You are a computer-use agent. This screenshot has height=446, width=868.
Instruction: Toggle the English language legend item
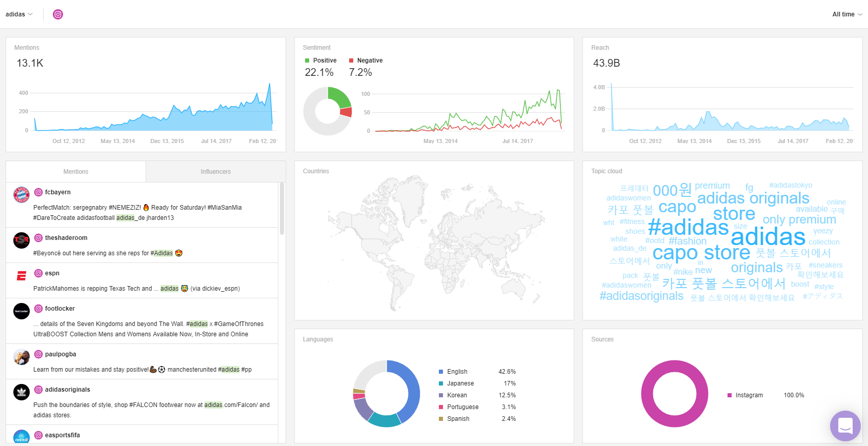coord(456,372)
